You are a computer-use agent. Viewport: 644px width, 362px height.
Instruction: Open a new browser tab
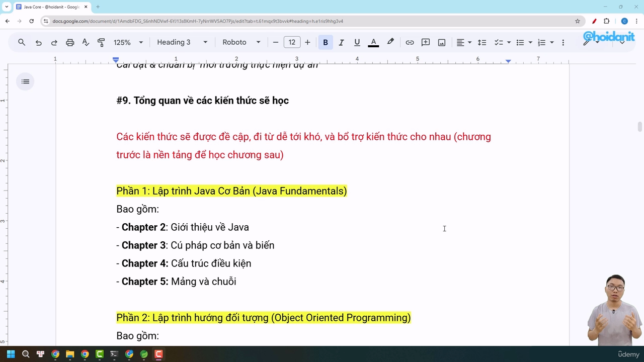tap(98, 7)
